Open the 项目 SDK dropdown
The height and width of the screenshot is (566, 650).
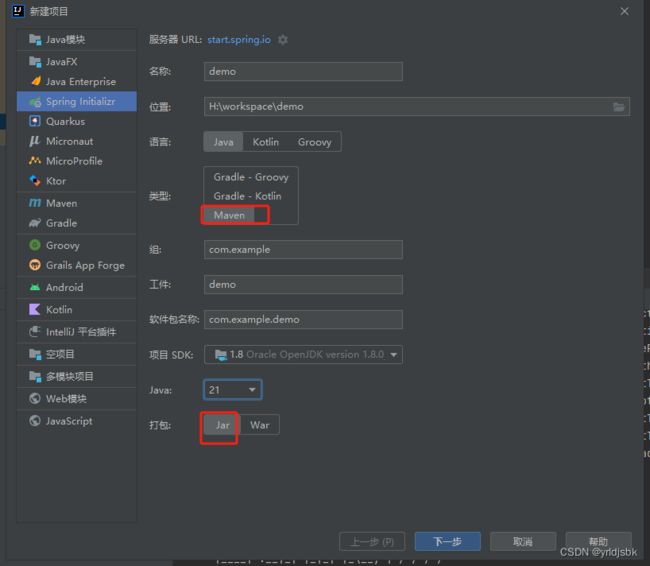(303, 355)
